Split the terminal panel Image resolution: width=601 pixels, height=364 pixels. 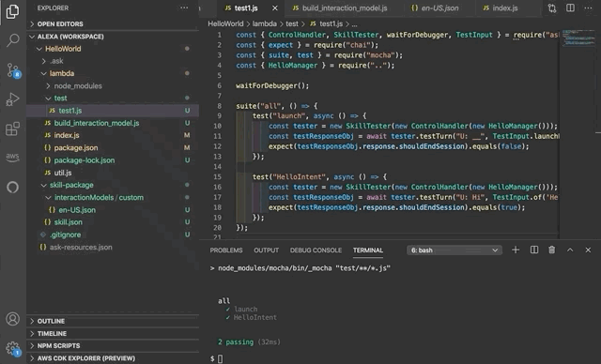point(534,250)
